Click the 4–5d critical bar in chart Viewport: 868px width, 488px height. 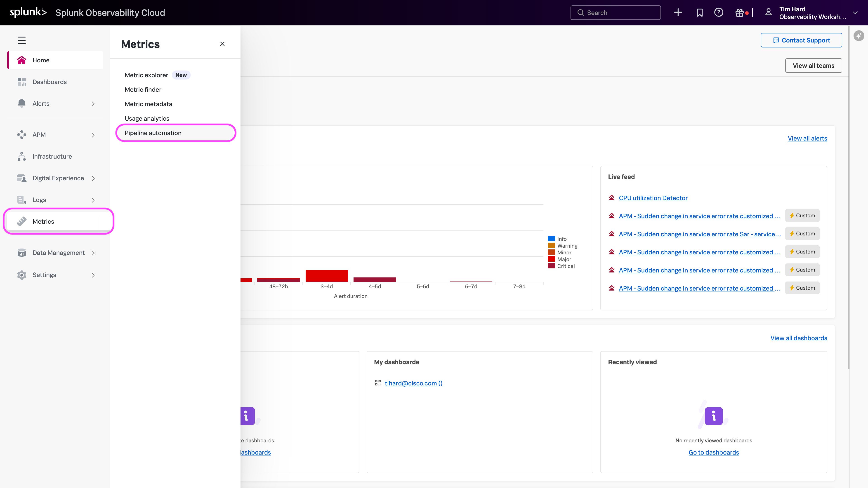pyautogui.click(x=374, y=279)
